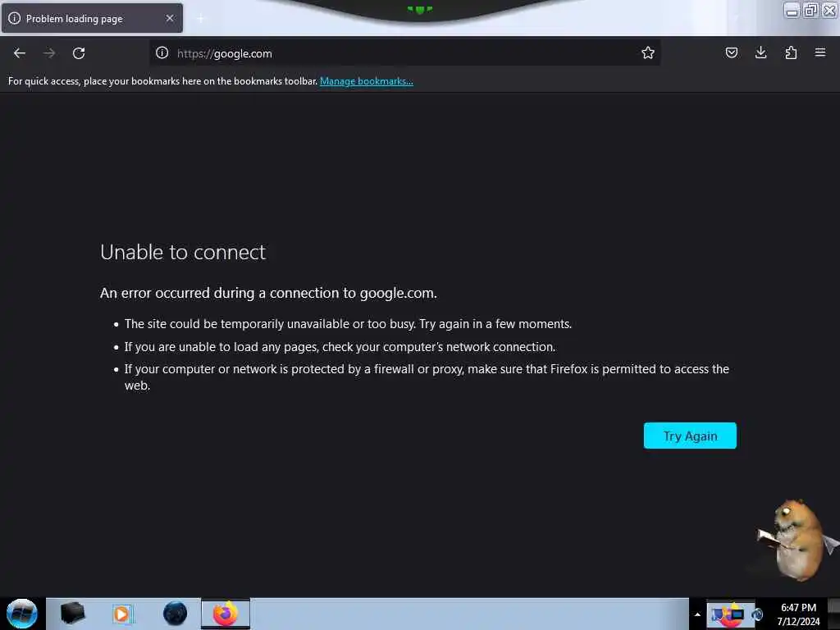840x630 pixels.
Task: Switch to Firefox on the taskbar
Action: 226,614
